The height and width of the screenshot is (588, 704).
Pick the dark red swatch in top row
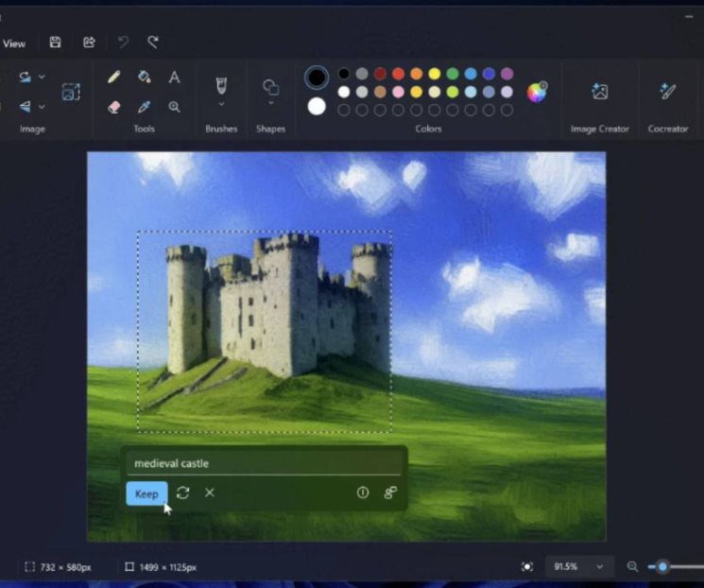pos(380,74)
